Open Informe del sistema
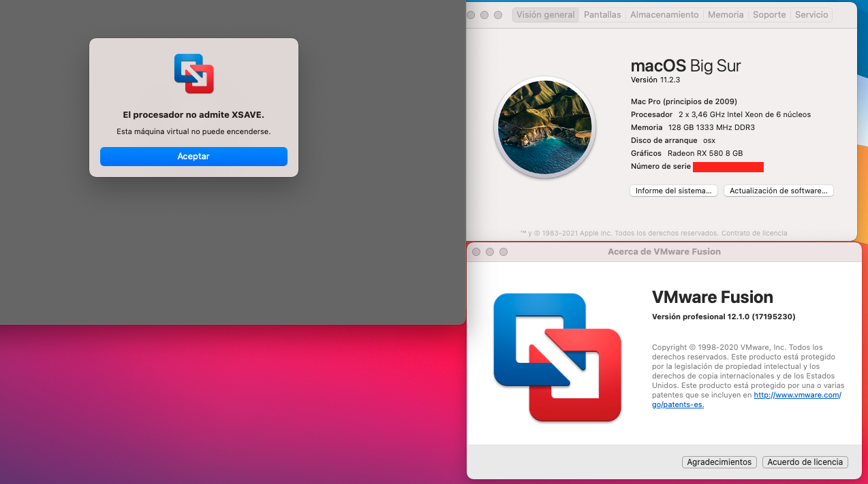 (x=674, y=191)
